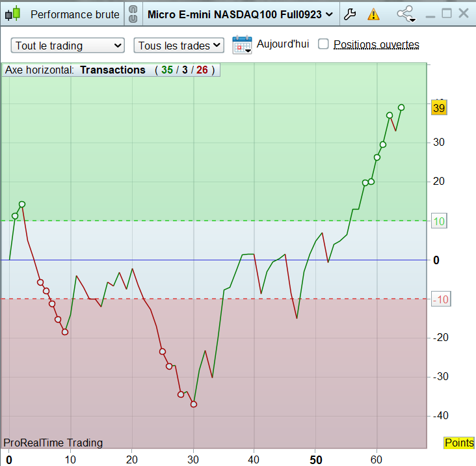The width and height of the screenshot is (476, 466).
Task: Enable the Positions ouvertes checkbox
Action: (x=323, y=44)
